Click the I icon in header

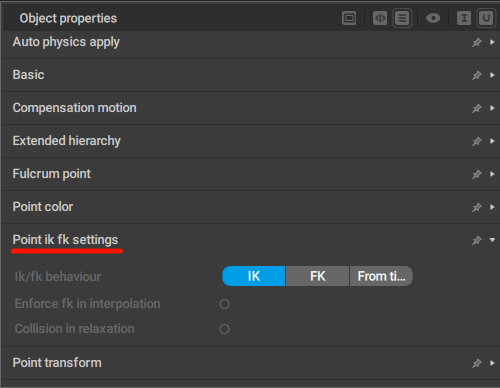point(464,18)
